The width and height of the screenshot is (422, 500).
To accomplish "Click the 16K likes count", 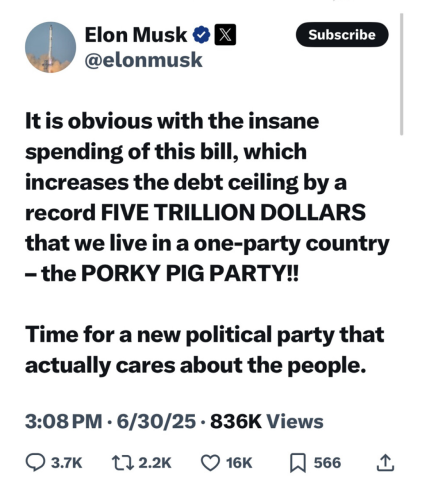I will tap(239, 463).
